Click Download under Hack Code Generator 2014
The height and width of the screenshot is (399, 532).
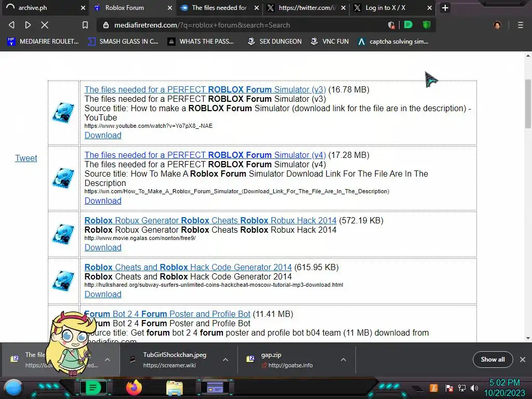coord(103,295)
